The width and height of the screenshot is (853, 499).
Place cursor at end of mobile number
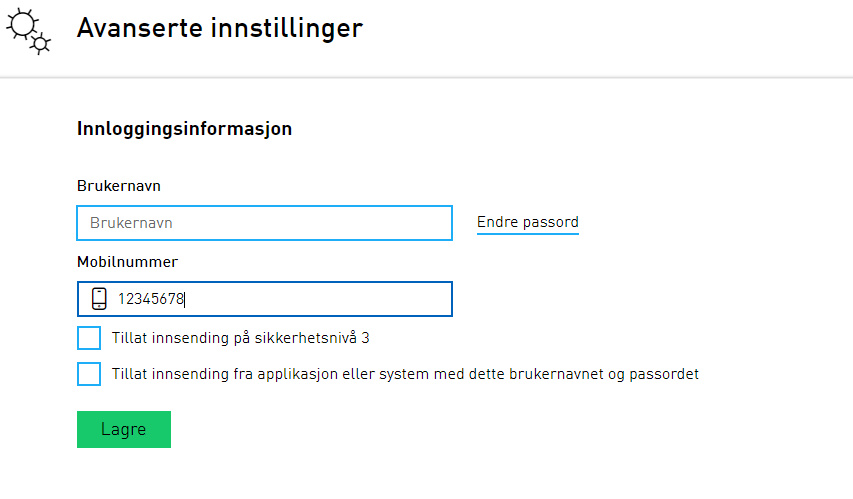[185, 299]
